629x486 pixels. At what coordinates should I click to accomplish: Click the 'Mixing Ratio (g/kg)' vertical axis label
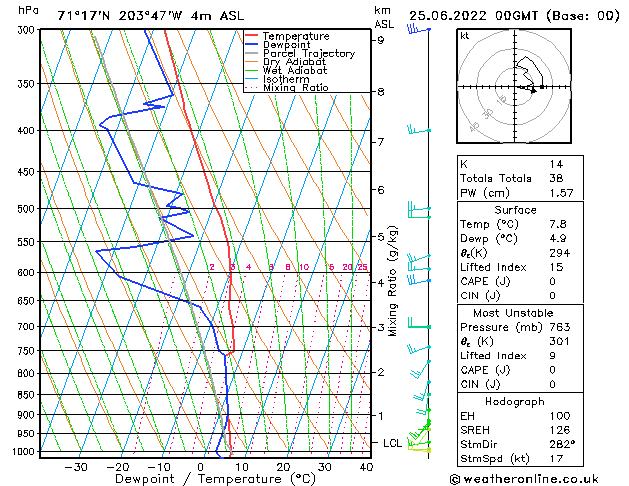tap(392, 281)
